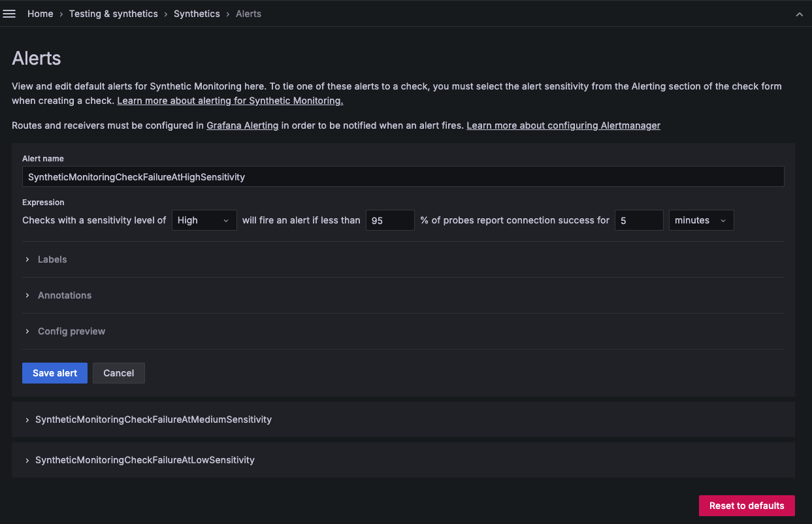Expand the Config preview section
Image resolution: width=812 pixels, height=524 pixels.
(71, 331)
